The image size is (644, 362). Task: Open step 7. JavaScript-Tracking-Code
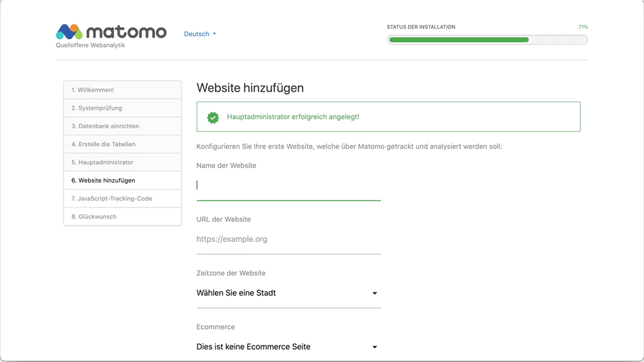(122, 199)
